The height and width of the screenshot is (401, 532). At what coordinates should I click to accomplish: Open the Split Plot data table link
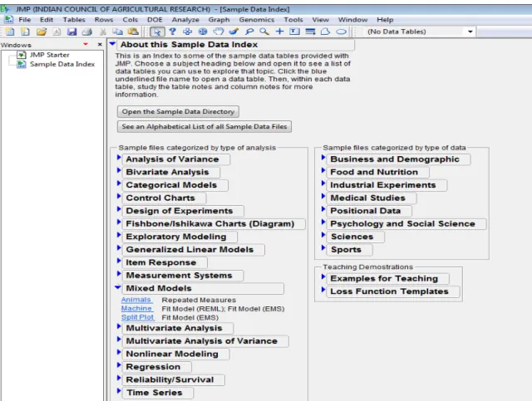click(138, 317)
